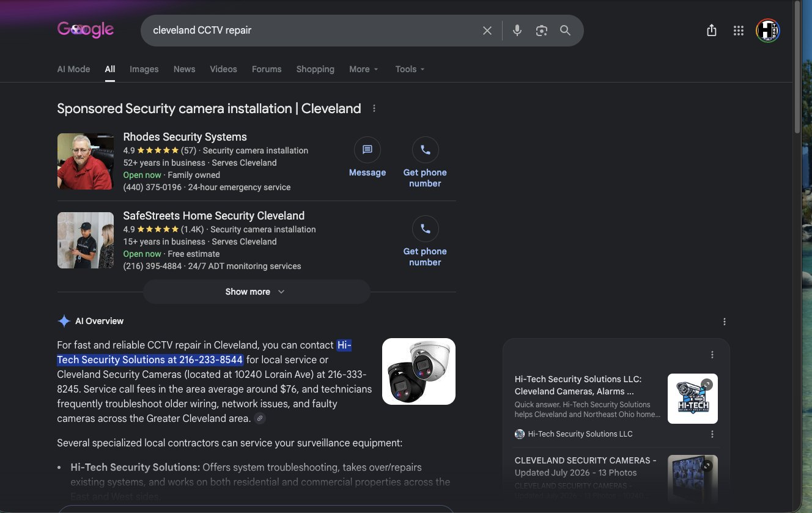The height and width of the screenshot is (513, 812).
Task: Click bold Hi-Tech Security Solutions bullet heading
Action: click(x=135, y=467)
